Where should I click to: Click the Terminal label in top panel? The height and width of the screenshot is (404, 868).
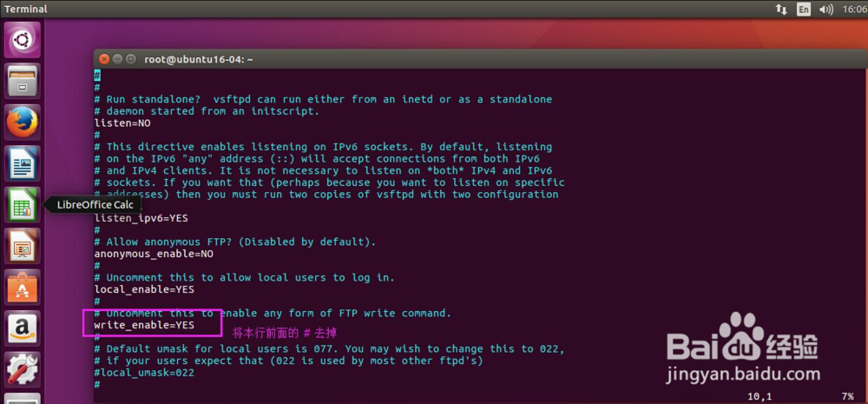click(26, 9)
